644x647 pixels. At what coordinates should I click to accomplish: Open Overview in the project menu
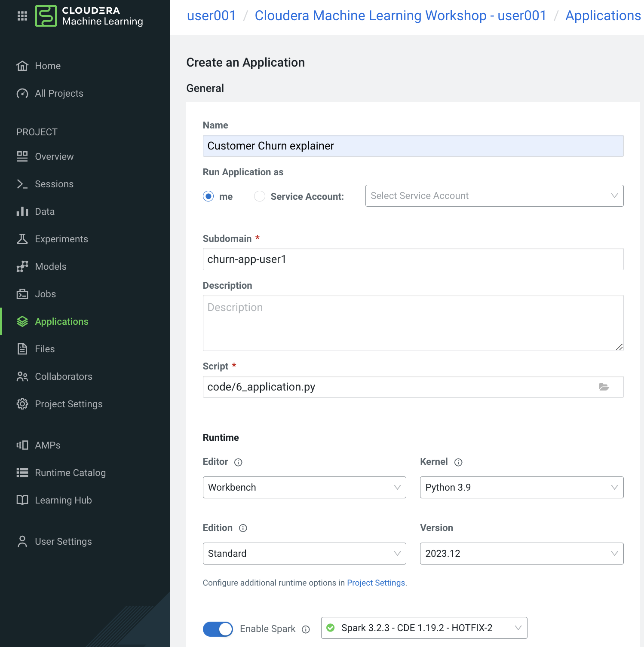54,156
